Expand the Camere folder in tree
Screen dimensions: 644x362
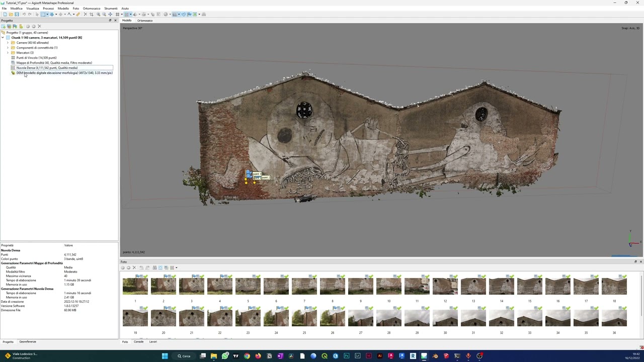tap(8, 43)
